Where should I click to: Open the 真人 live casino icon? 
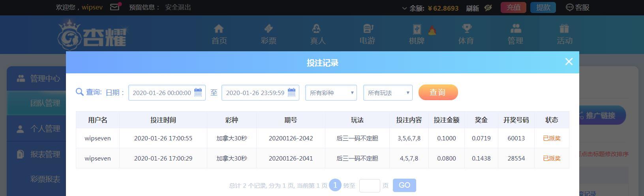(x=317, y=29)
